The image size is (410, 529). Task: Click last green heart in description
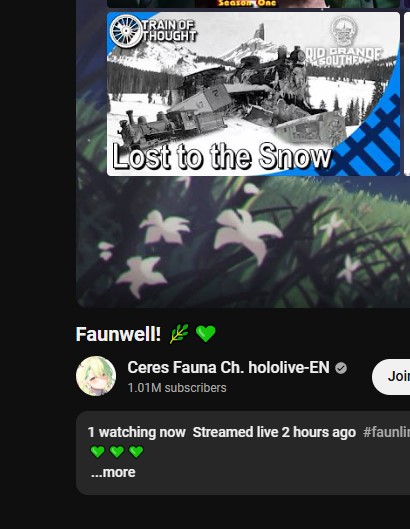[x=136, y=451]
